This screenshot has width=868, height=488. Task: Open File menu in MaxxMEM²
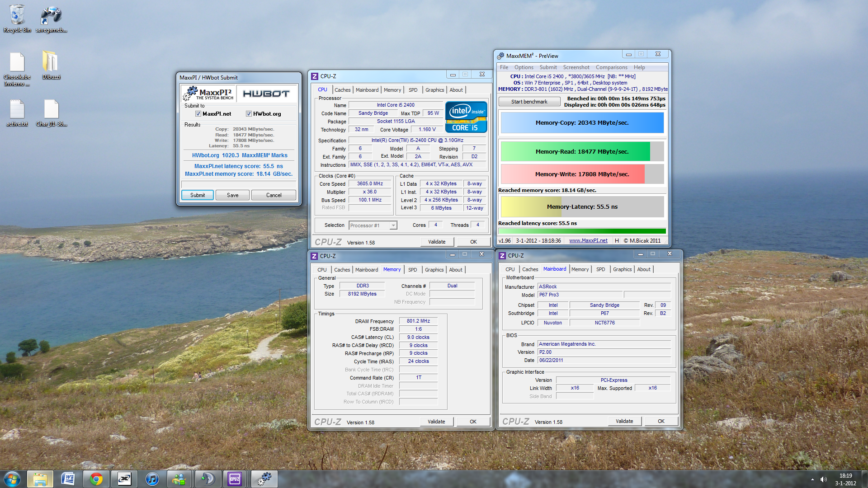pyautogui.click(x=504, y=67)
